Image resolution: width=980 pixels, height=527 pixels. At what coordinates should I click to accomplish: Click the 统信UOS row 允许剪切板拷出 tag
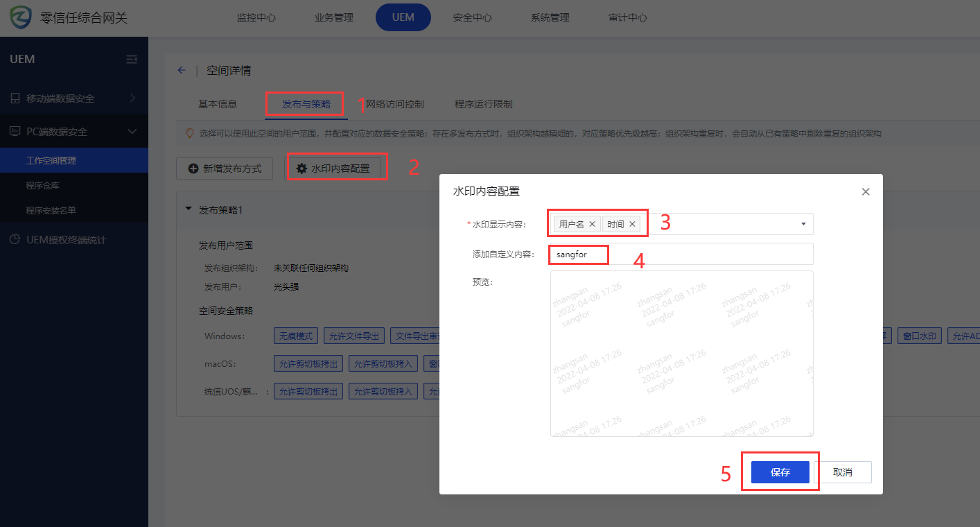coord(308,392)
